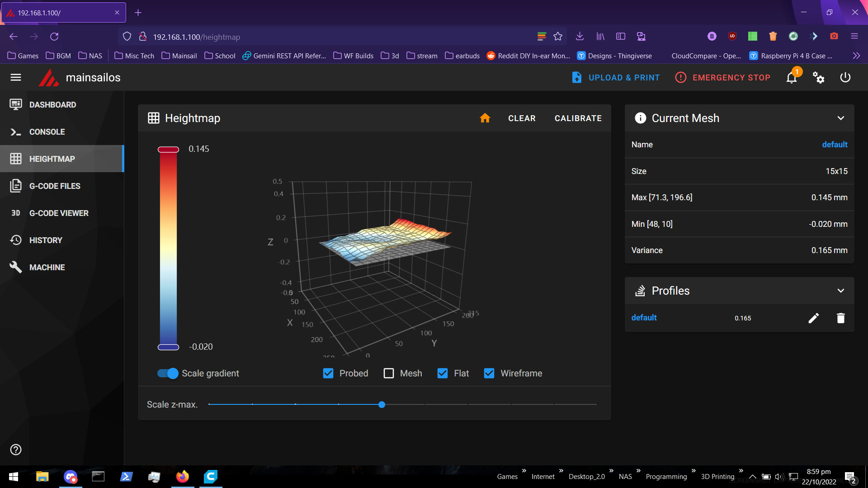The width and height of the screenshot is (868, 488).
Task: Collapse the Current Mesh panel
Action: tap(841, 118)
